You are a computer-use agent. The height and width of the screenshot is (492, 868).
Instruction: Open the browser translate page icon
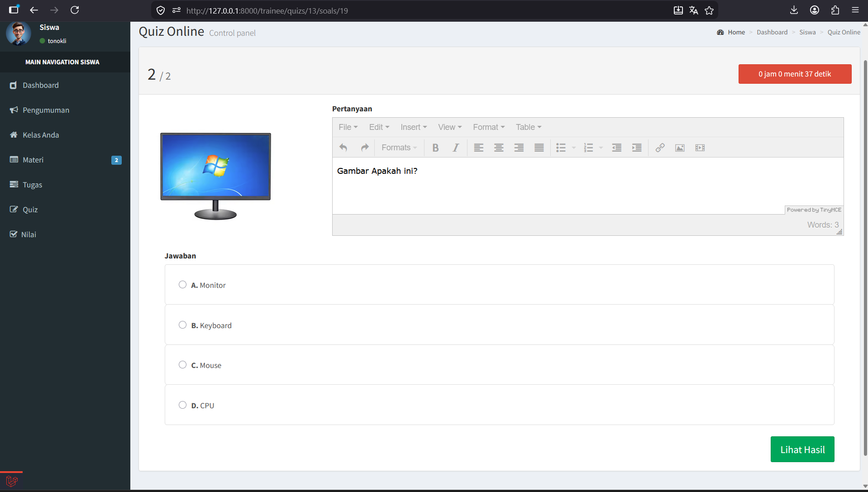pyautogui.click(x=693, y=10)
